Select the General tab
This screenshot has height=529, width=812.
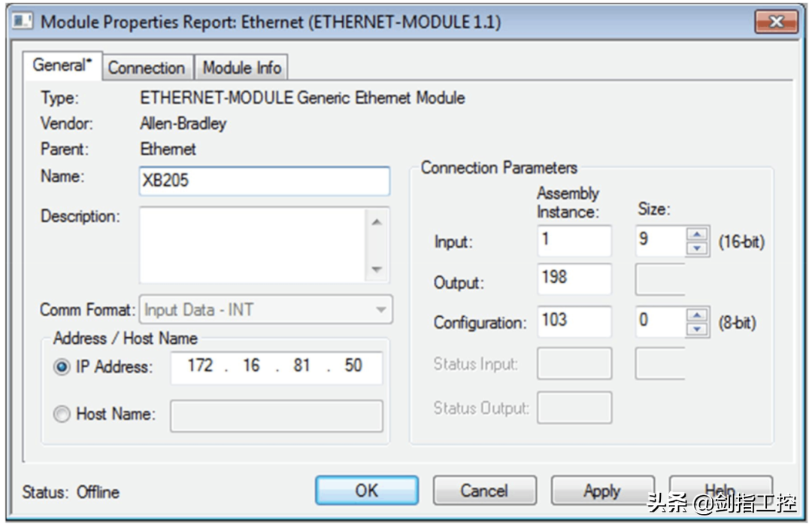pos(62,66)
